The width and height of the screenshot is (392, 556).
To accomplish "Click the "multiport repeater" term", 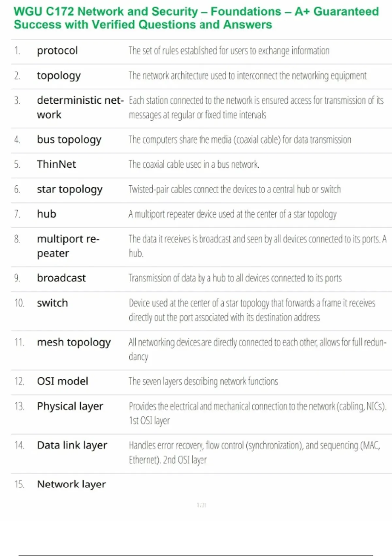I will [x=68, y=246].
